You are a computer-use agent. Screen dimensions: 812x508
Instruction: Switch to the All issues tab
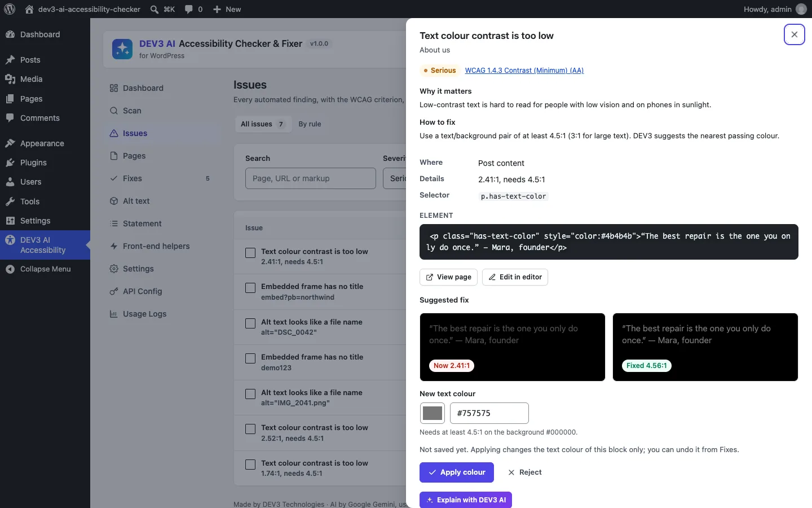pyautogui.click(x=263, y=124)
